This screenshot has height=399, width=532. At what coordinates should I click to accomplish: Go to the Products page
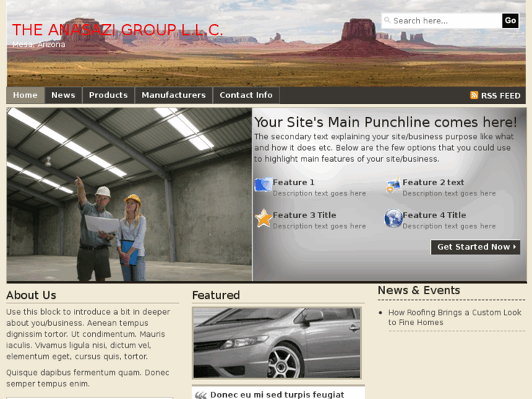pos(108,95)
